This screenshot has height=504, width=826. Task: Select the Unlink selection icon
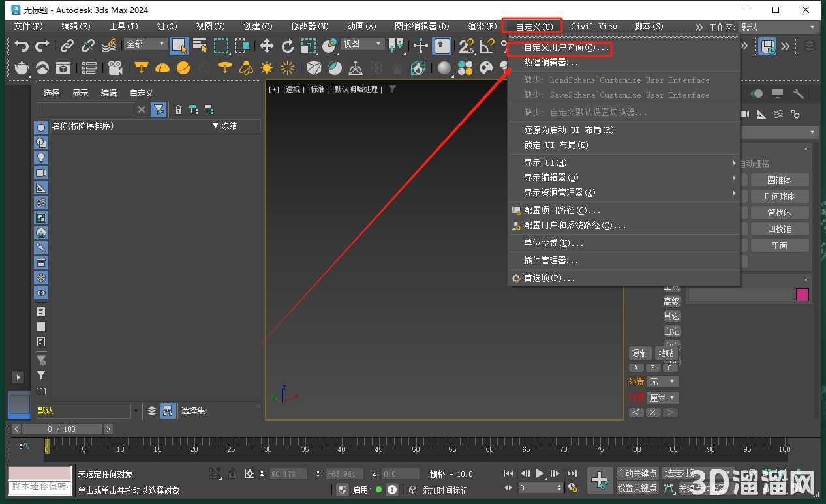click(88, 46)
